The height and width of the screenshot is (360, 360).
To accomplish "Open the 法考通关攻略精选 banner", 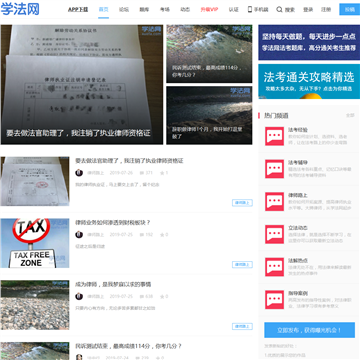I will [309, 81].
